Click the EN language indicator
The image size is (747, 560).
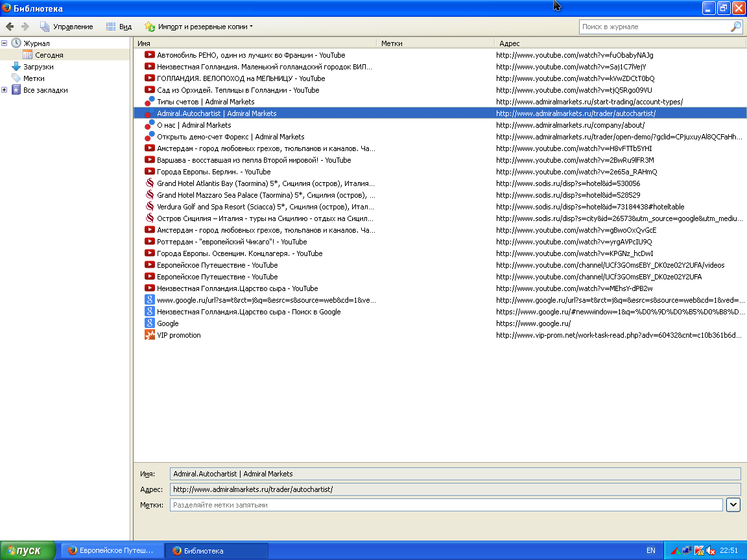[x=651, y=550]
